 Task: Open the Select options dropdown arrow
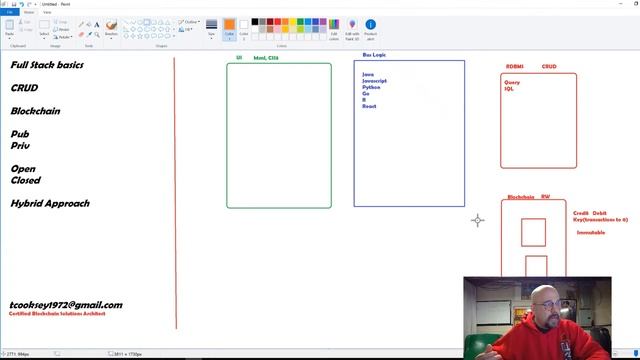click(44, 38)
